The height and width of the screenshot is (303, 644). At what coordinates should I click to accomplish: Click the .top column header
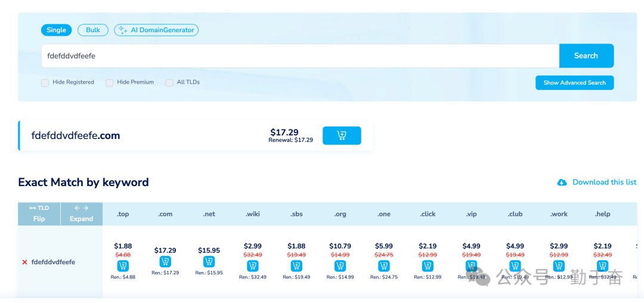click(x=123, y=214)
